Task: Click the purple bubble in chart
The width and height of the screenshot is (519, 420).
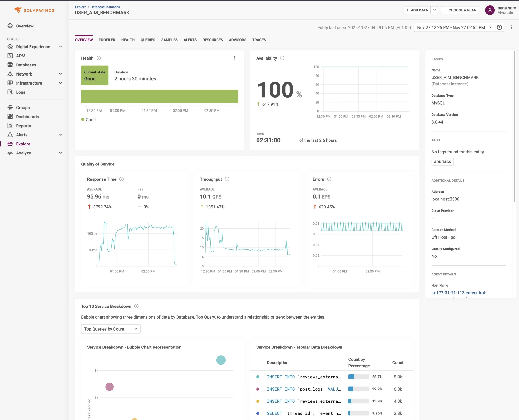Action: pos(109,387)
